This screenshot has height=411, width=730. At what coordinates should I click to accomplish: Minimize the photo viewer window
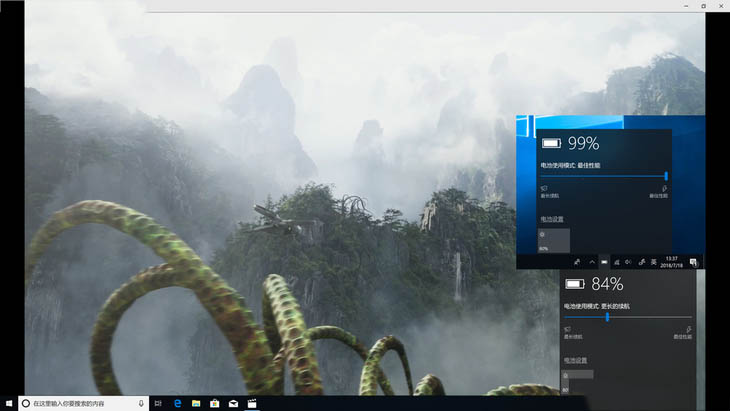tap(686, 6)
